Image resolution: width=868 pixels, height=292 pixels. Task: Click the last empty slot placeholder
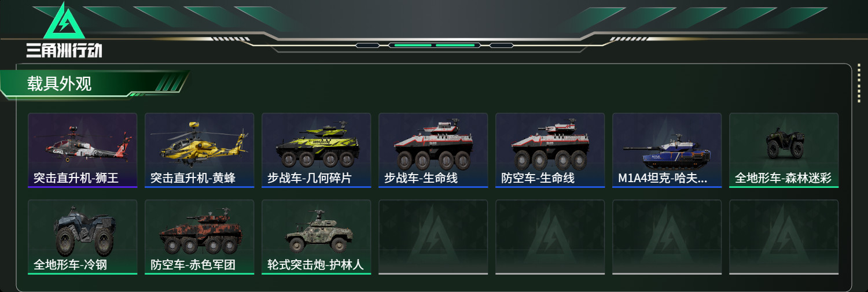[784, 237]
